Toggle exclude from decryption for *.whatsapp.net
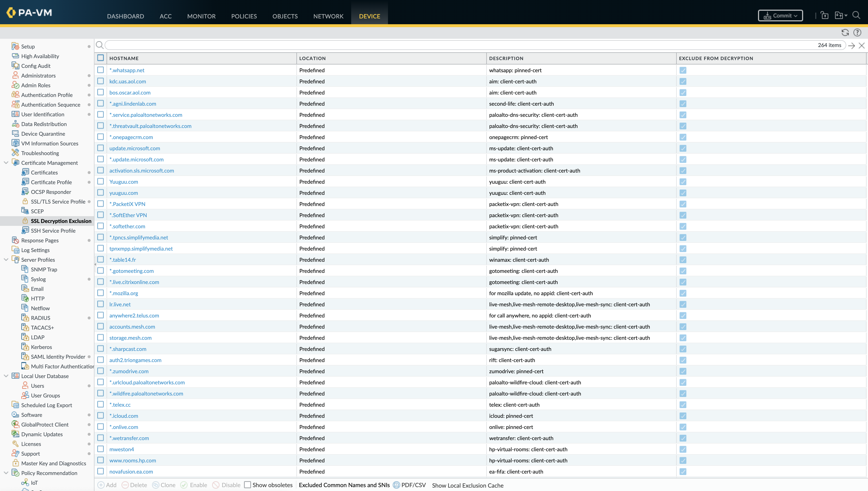The width and height of the screenshot is (868, 491). click(683, 70)
